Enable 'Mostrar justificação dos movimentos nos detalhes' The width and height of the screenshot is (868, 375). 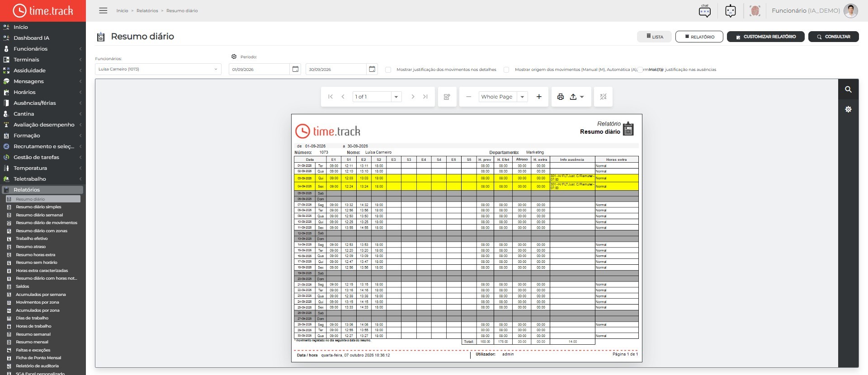tap(388, 70)
